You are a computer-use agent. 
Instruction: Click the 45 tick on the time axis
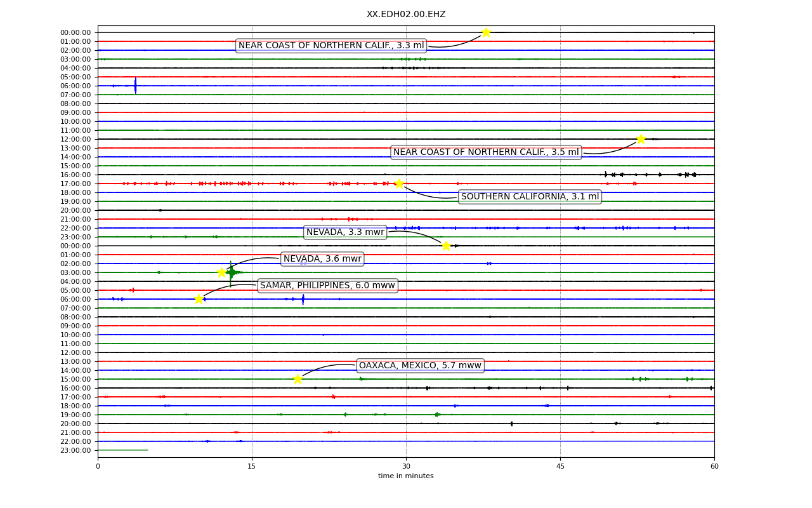[560, 467]
